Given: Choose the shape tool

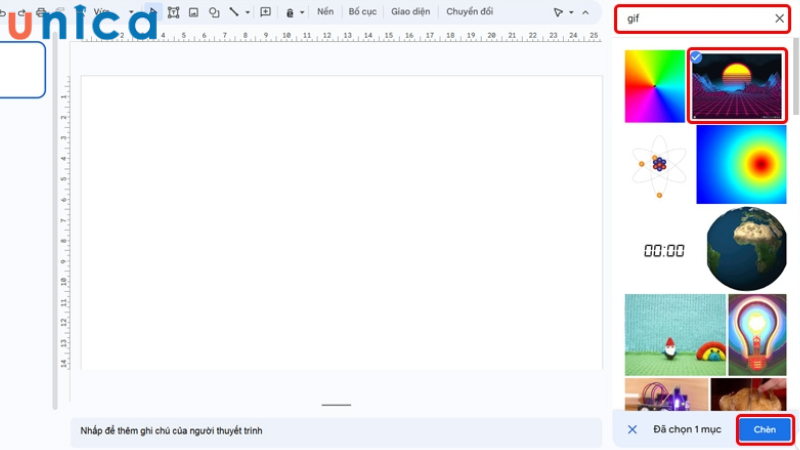Looking at the screenshot, I should click(213, 12).
